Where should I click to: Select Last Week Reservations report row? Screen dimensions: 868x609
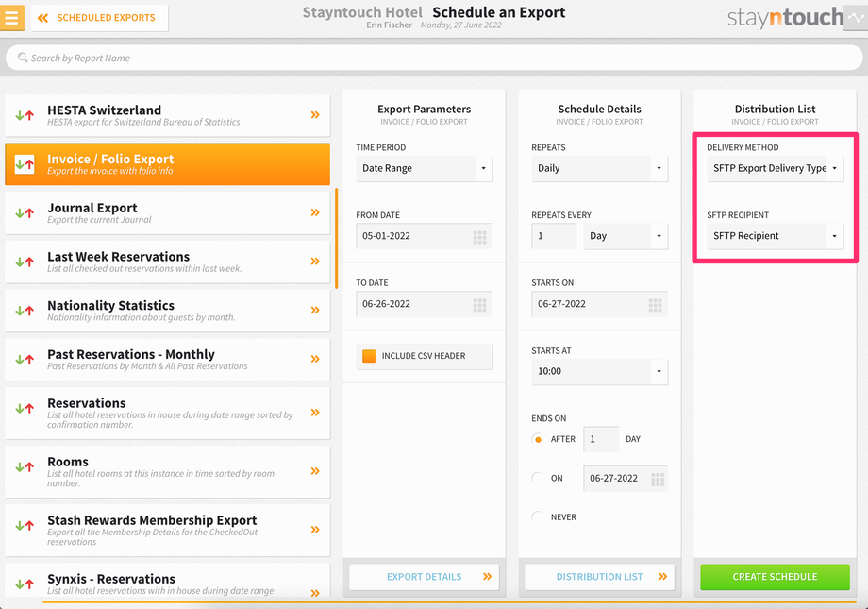tap(167, 262)
